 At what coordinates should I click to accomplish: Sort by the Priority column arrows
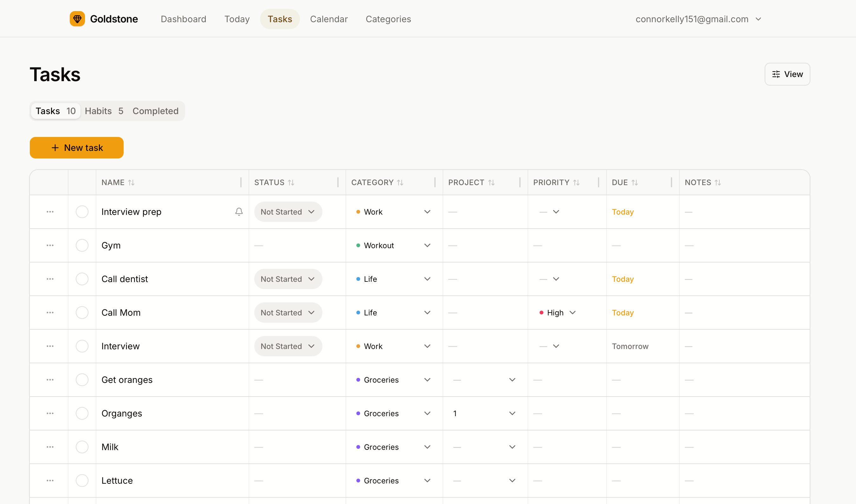pyautogui.click(x=576, y=182)
